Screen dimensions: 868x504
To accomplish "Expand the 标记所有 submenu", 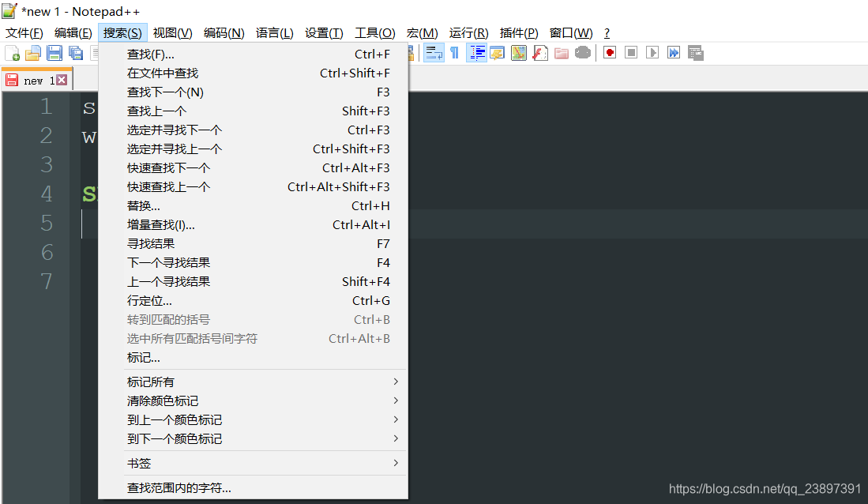I will coord(254,382).
